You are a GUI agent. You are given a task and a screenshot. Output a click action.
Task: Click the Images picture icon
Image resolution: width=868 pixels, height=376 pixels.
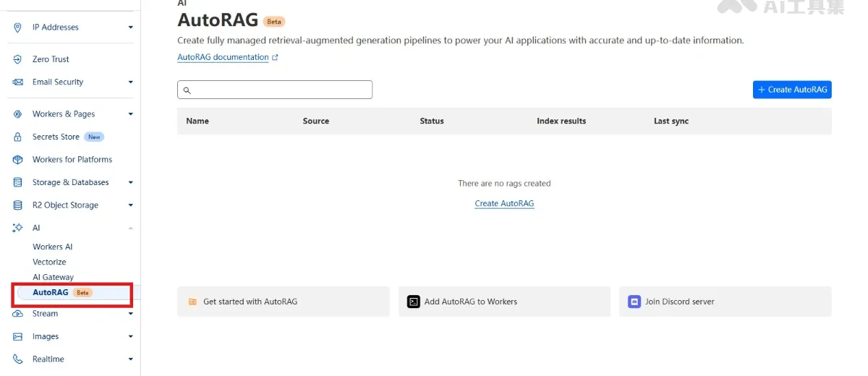point(18,337)
